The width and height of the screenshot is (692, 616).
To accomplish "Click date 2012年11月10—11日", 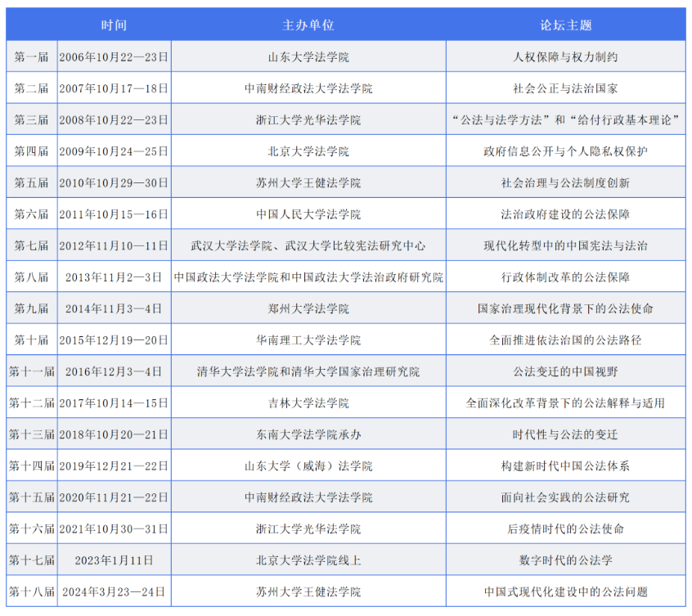I will point(114,245).
